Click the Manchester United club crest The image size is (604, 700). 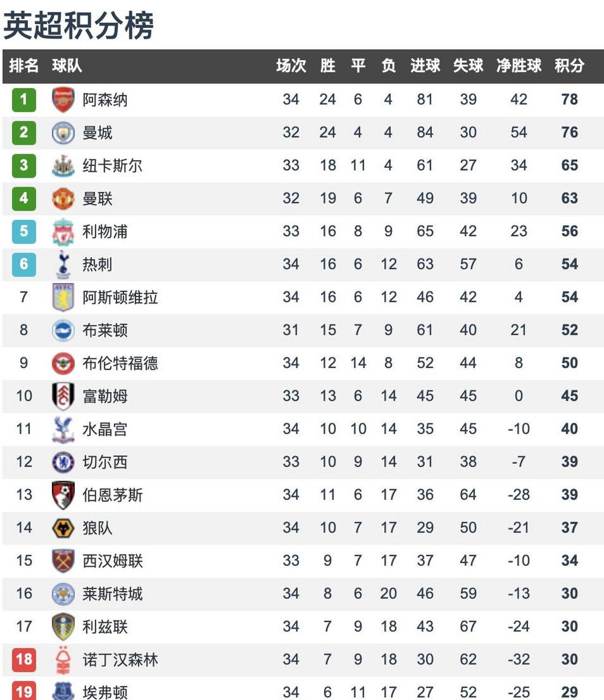(63, 199)
